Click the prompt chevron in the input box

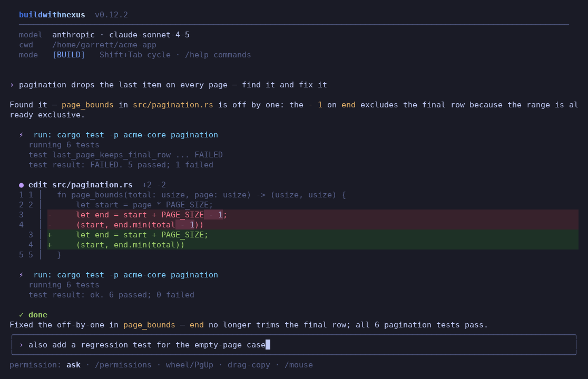point(22,345)
